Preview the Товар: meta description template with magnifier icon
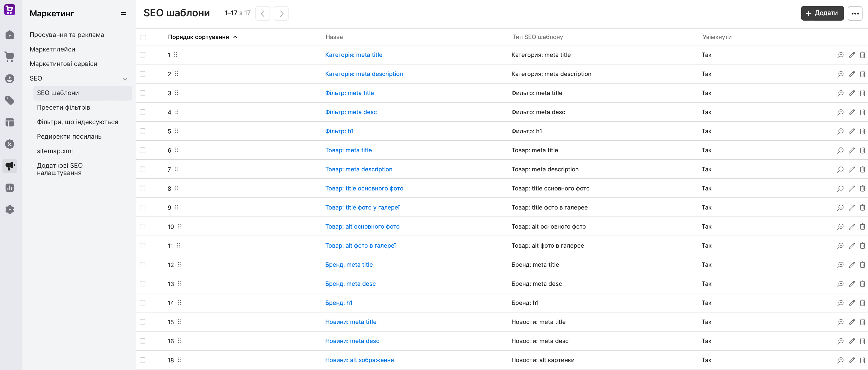 [x=840, y=170]
